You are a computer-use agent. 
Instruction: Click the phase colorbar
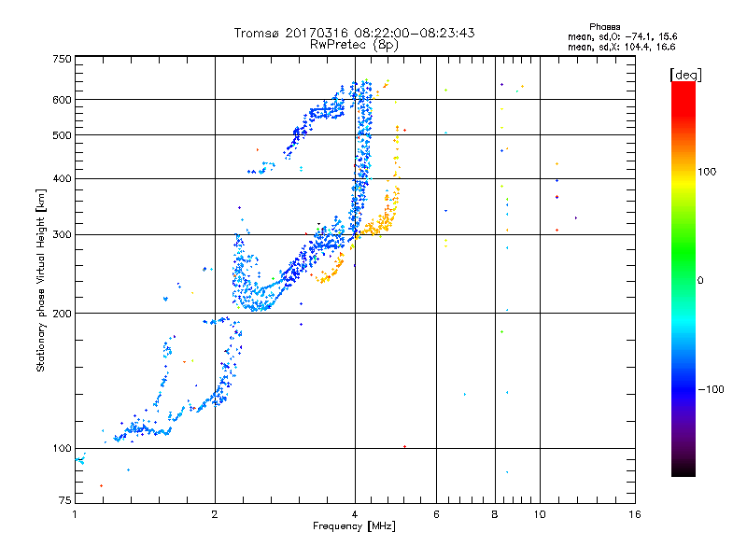click(684, 278)
